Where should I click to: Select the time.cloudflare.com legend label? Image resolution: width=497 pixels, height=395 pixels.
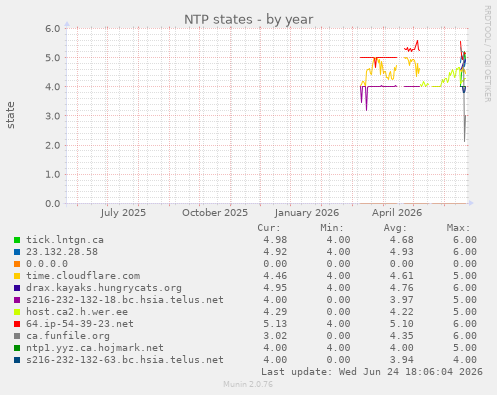[x=83, y=276]
